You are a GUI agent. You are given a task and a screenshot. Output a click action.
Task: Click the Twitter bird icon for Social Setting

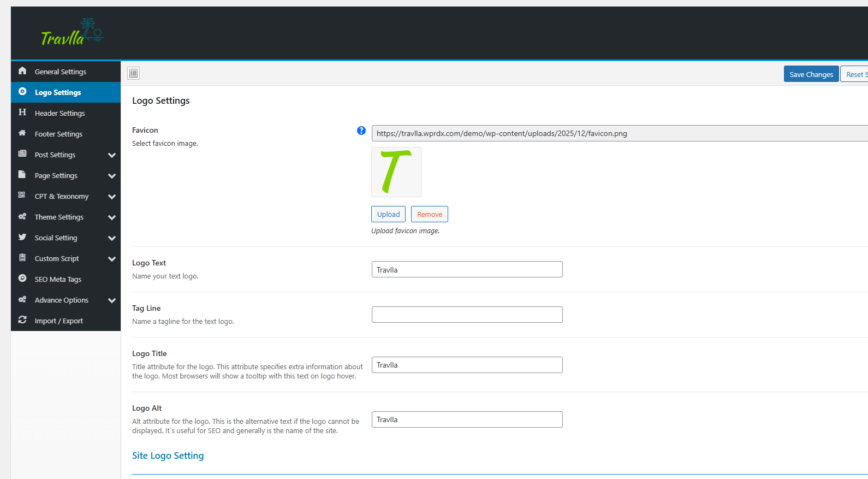coord(22,237)
